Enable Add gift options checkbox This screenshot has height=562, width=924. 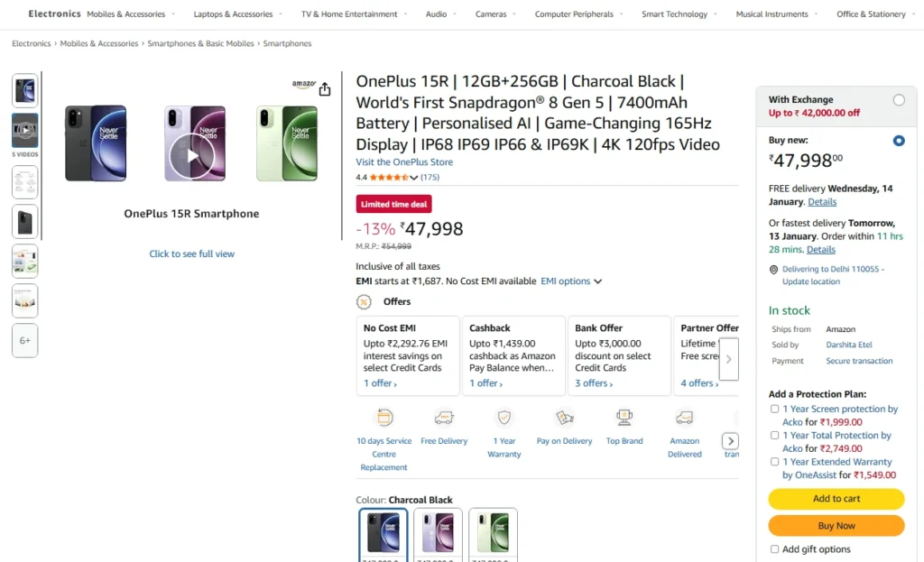coord(774,549)
